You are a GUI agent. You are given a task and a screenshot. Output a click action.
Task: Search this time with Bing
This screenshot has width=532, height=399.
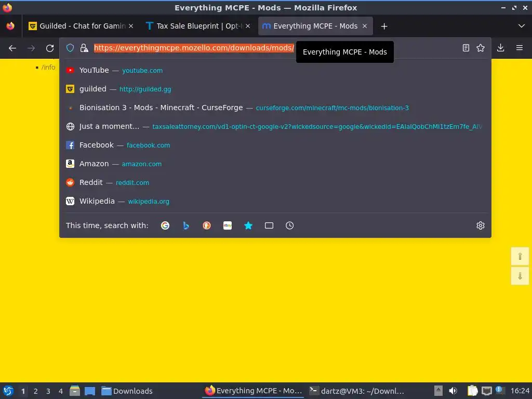tap(186, 225)
